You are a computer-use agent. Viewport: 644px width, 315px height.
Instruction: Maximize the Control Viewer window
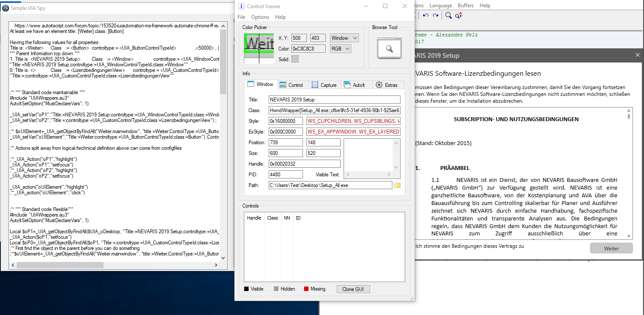tap(385, 6)
